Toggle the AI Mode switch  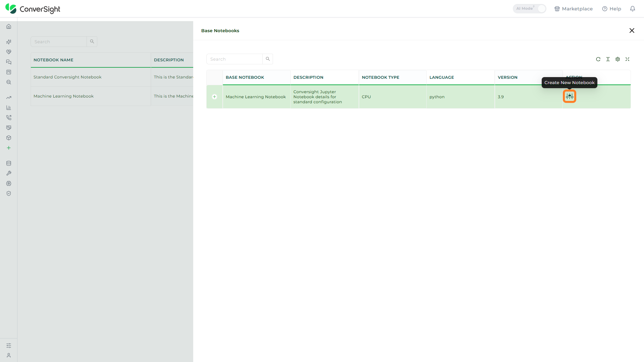pyautogui.click(x=529, y=9)
